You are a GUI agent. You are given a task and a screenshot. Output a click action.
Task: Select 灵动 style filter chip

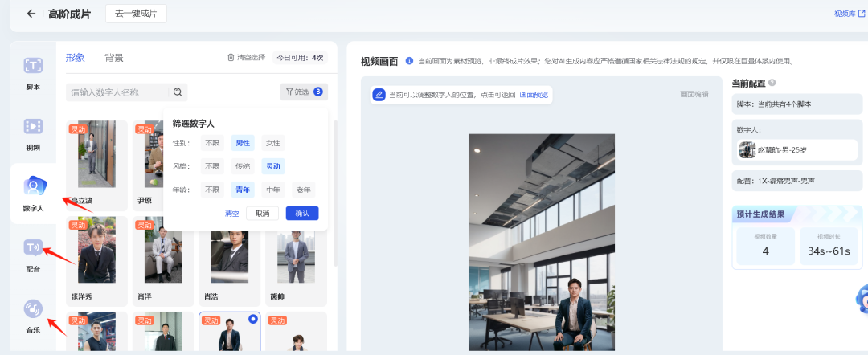[273, 166]
